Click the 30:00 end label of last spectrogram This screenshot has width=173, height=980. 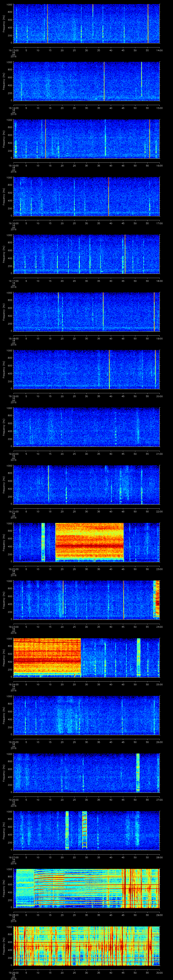[159, 972]
